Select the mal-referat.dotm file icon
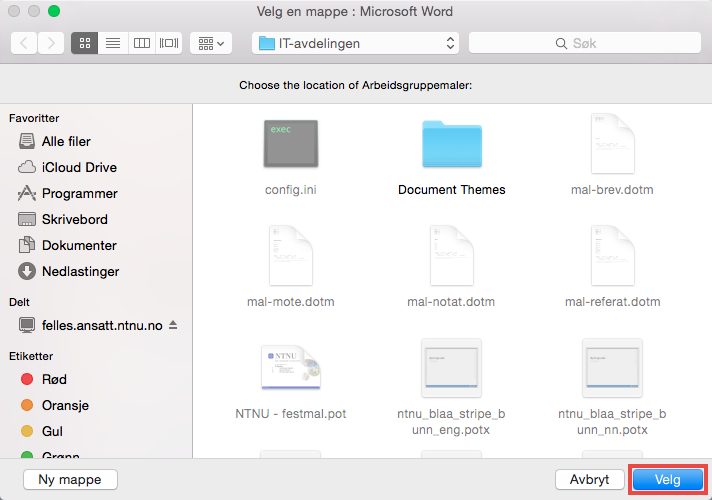The height and width of the screenshot is (500, 712). [613, 256]
